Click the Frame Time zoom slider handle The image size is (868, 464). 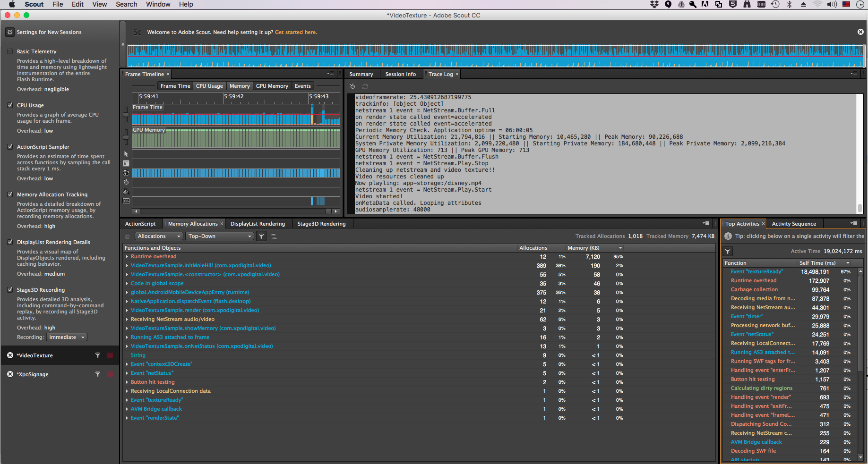pyautogui.click(x=126, y=115)
